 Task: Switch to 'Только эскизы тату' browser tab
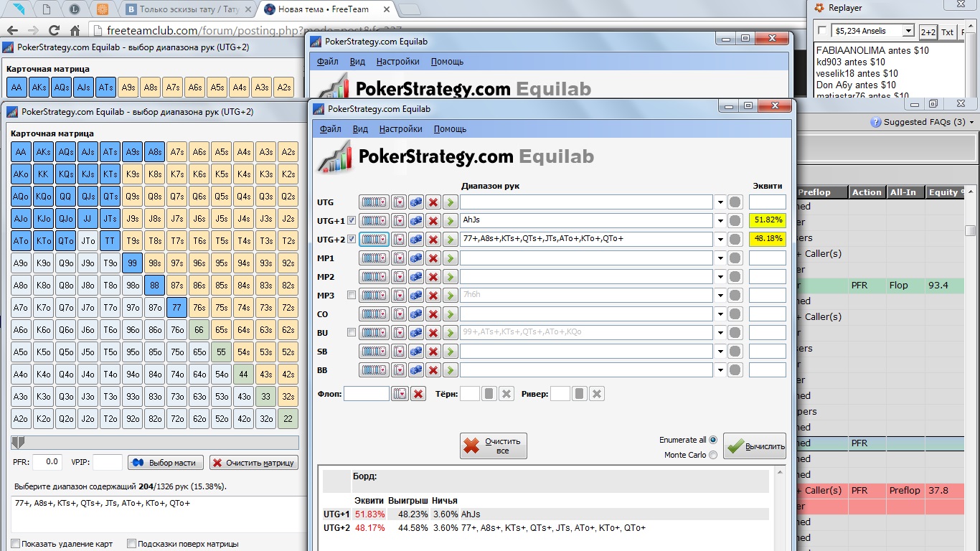[x=189, y=9]
